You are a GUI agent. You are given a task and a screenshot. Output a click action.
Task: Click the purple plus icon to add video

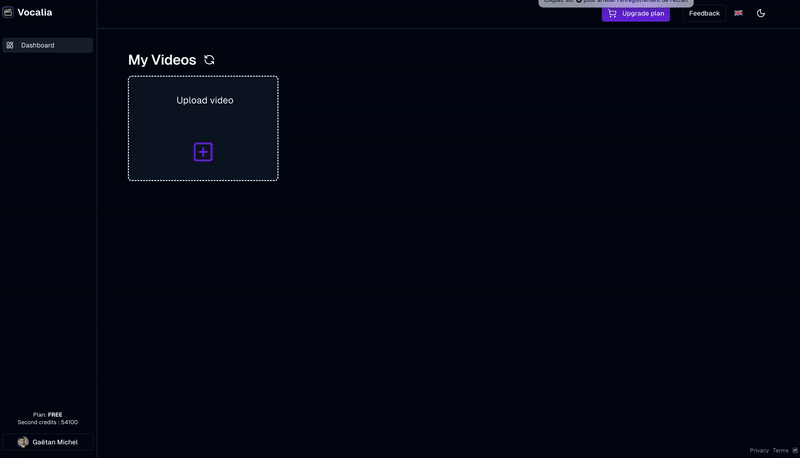[203, 152]
